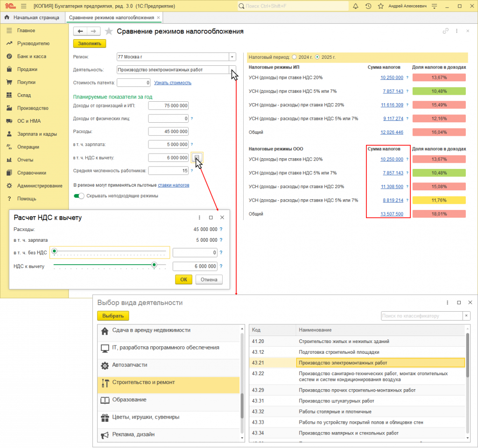Toggle Скрывать неподходящие режимы switch
This screenshot has width=478, height=448.
79,196
